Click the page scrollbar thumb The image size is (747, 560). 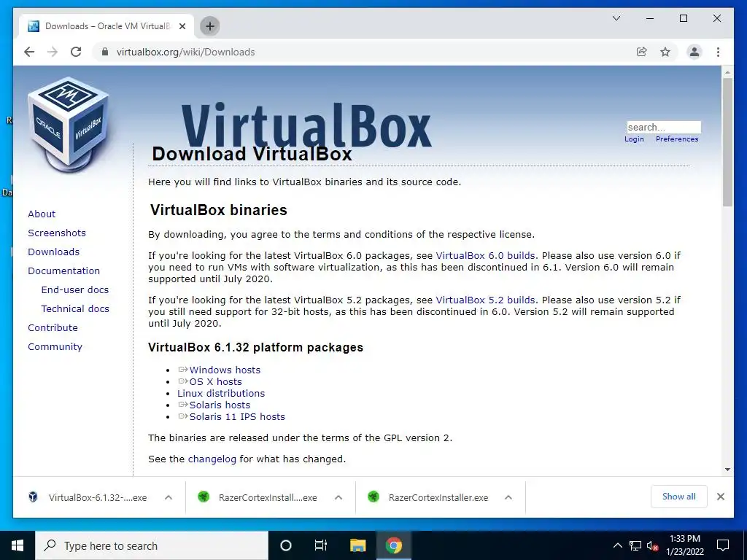pos(727,142)
